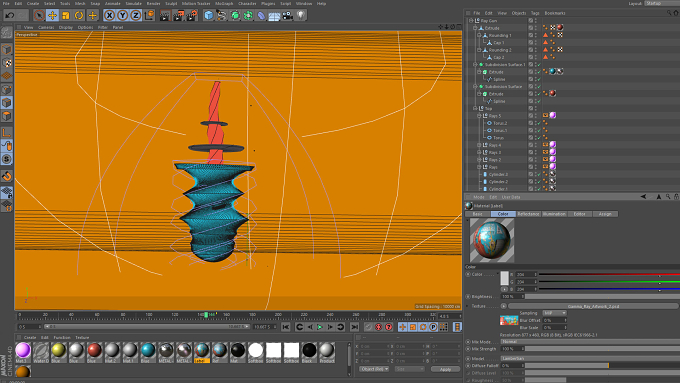Viewport: 680px width, 383px height.
Task: Go to end of animation
Action: (x=354, y=327)
